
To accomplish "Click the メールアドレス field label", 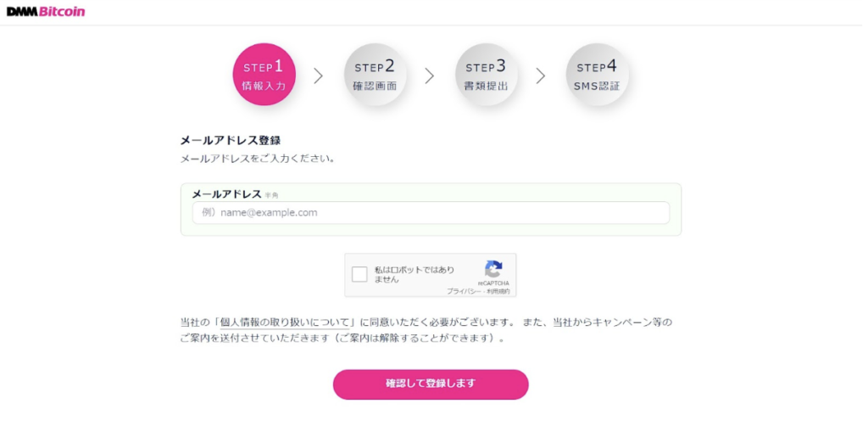I will 226,194.
